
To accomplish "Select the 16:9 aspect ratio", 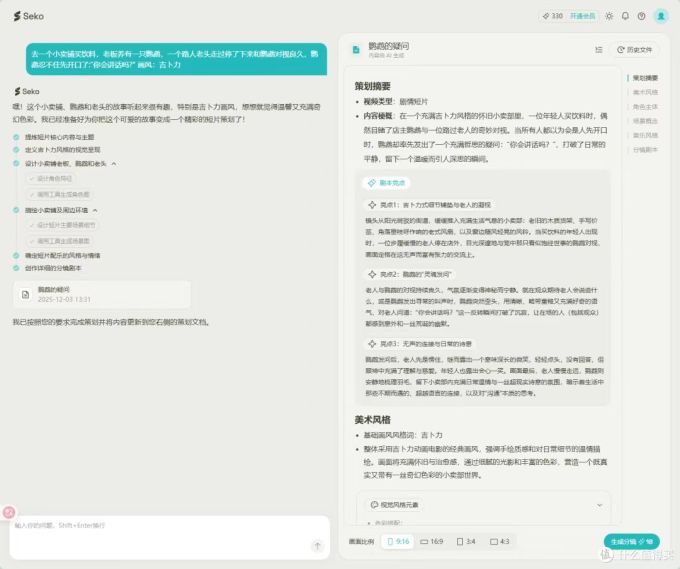I will (432, 542).
